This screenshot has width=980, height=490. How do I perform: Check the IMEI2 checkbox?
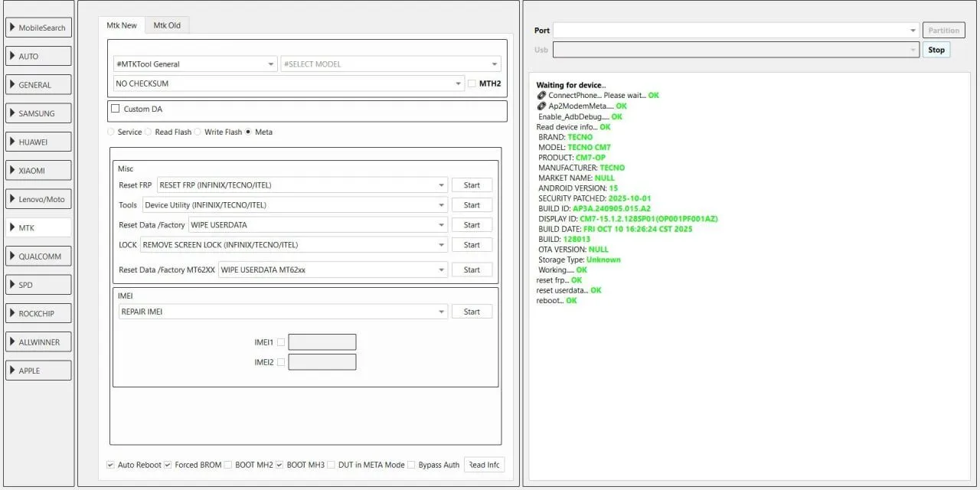click(x=281, y=362)
